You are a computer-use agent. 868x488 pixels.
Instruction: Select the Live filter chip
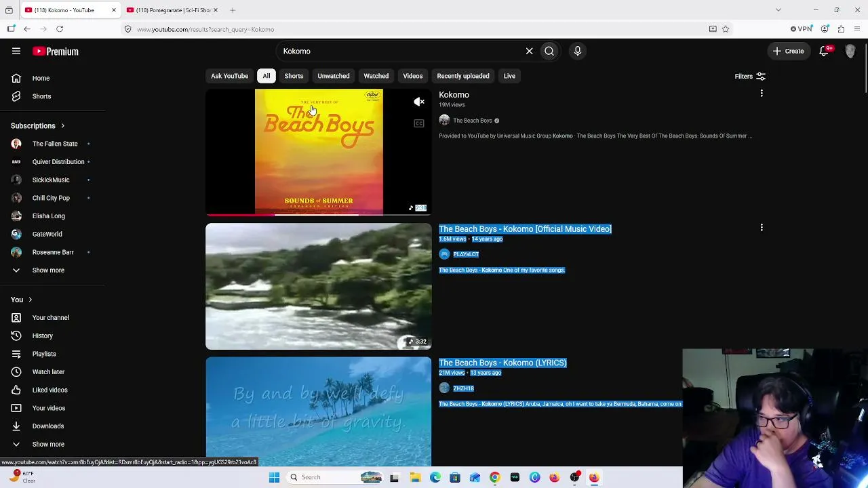(509, 76)
